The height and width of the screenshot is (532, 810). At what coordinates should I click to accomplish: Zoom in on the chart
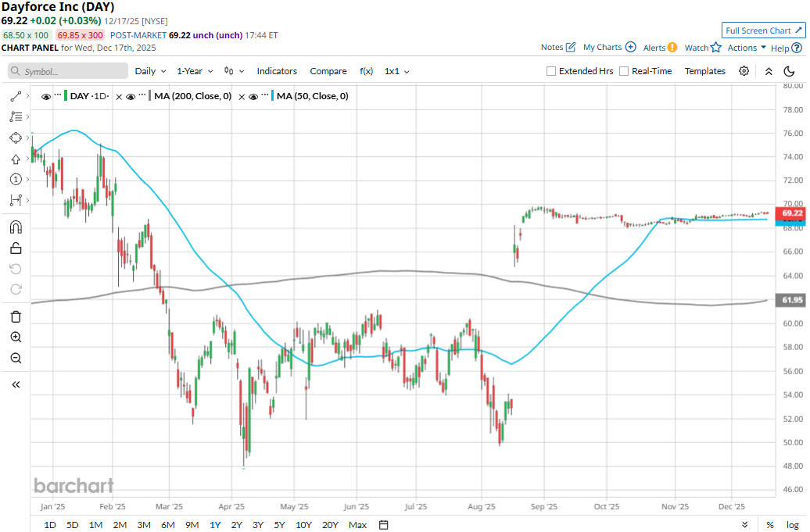[16, 337]
